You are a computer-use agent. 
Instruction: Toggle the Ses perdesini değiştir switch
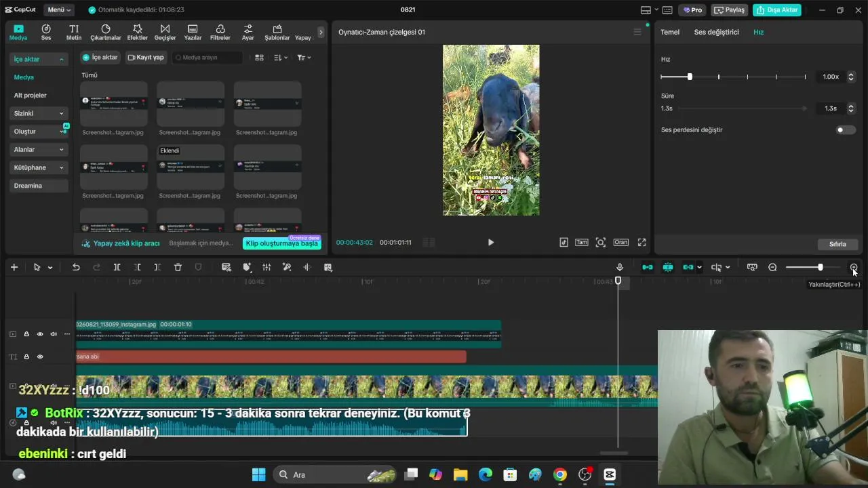(846, 129)
